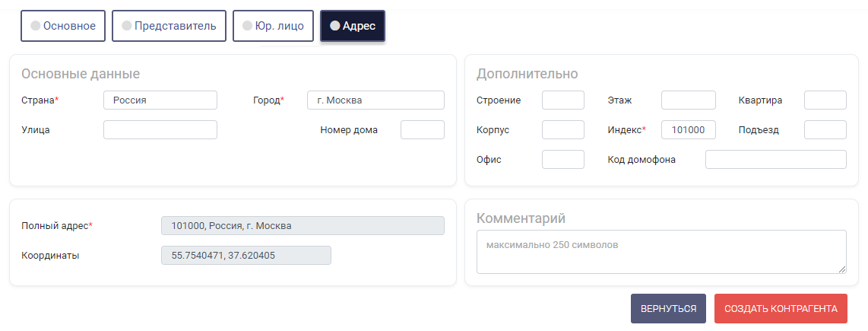Focus the Код домофона field
This screenshot has height=331, width=868.
click(x=775, y=160)
